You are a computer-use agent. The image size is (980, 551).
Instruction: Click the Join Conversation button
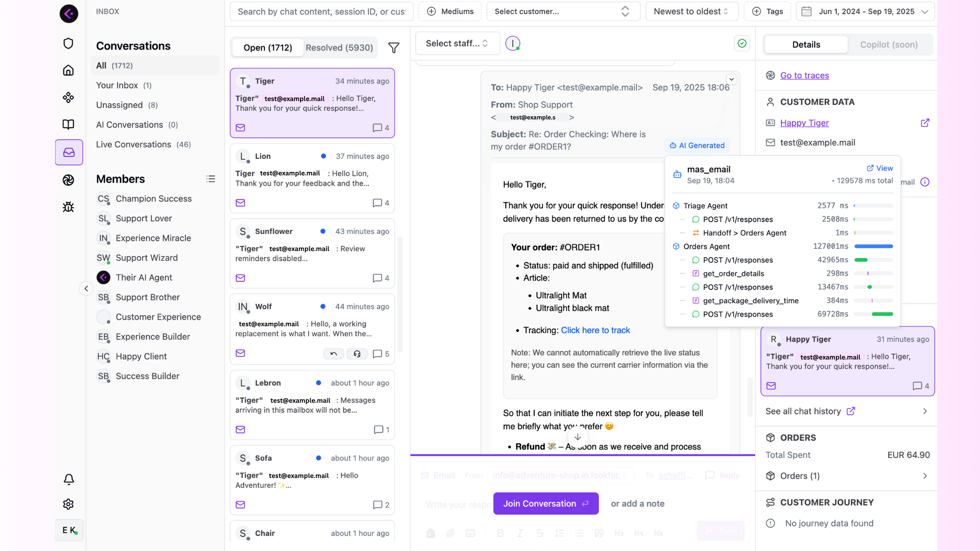[546, 504]
